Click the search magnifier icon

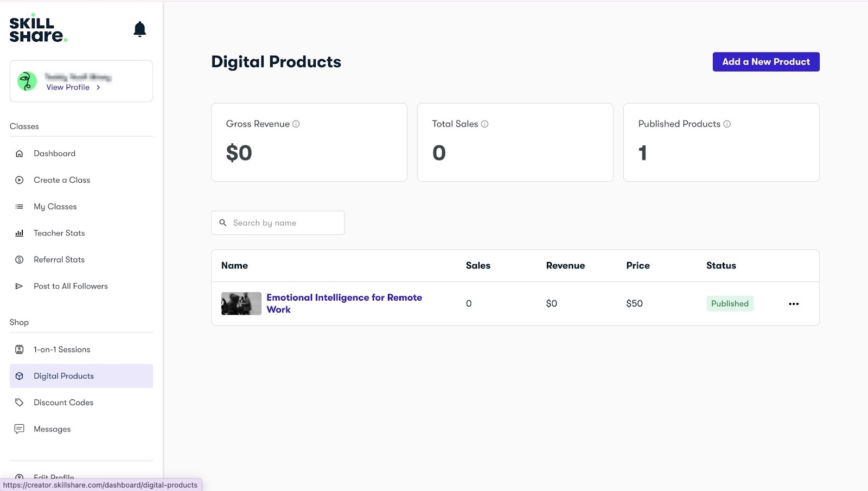(x=223, y=223)
